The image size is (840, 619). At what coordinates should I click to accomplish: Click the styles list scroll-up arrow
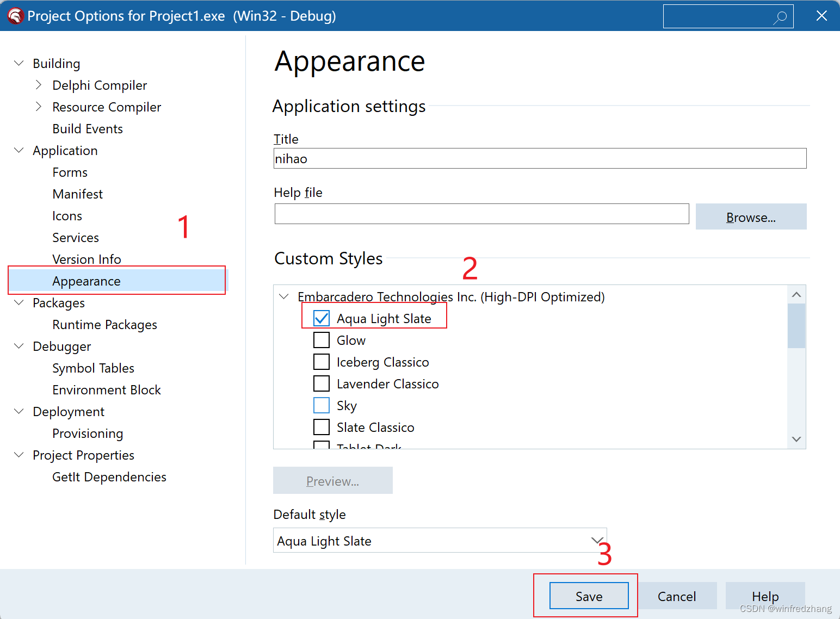click(796, 294)
